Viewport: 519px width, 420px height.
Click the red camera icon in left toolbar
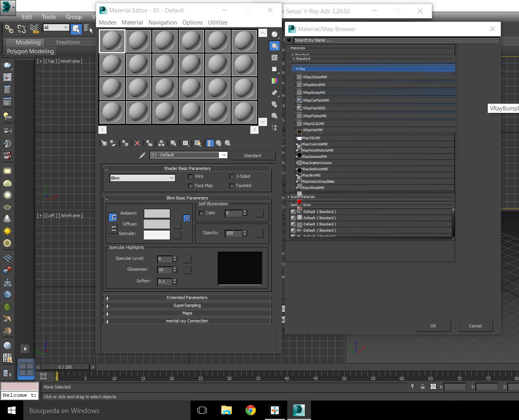(x=7, y=156)
